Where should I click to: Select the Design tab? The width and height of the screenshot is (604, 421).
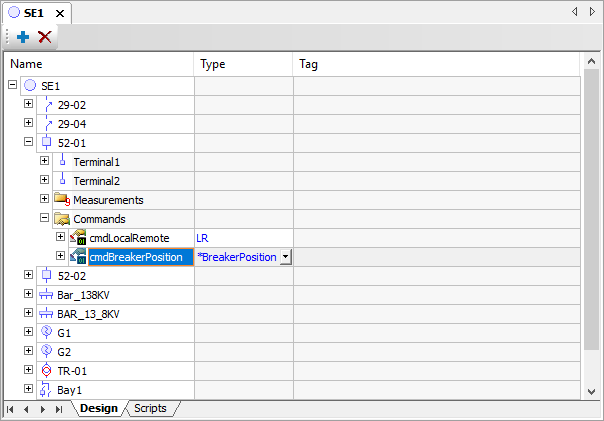pyautogui.click(x=99, y=409)
